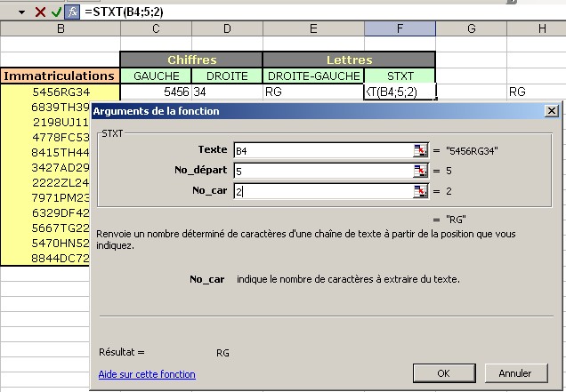Click the No_départ range selector icon
The height and width of the screenshot is (392, 566).
click(x=420, y=171)
